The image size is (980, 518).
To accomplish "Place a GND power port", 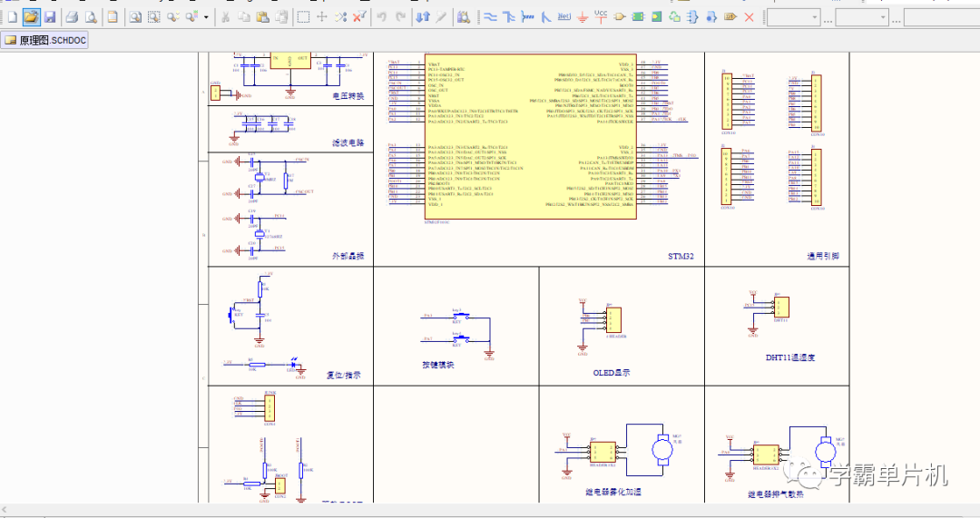I will tap(583, 17).
